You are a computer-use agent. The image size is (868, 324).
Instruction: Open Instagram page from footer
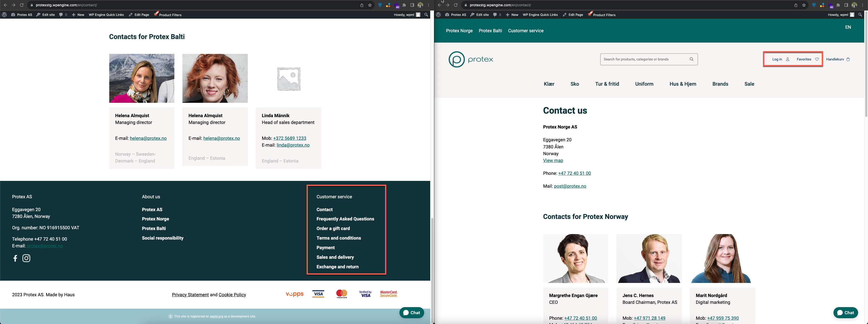[x=26, y=258]
